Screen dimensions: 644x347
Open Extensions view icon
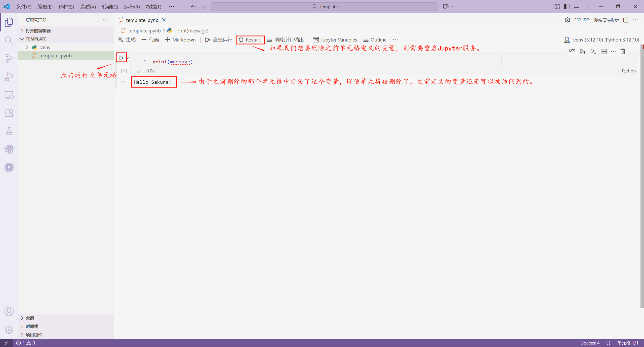click(x=9, y=113)
